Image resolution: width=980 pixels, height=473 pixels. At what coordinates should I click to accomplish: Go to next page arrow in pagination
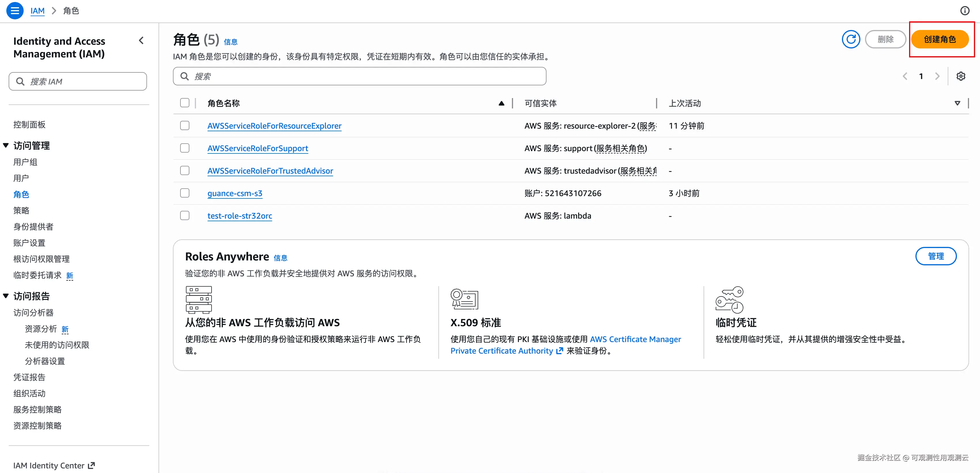click(x=937, y=76)
